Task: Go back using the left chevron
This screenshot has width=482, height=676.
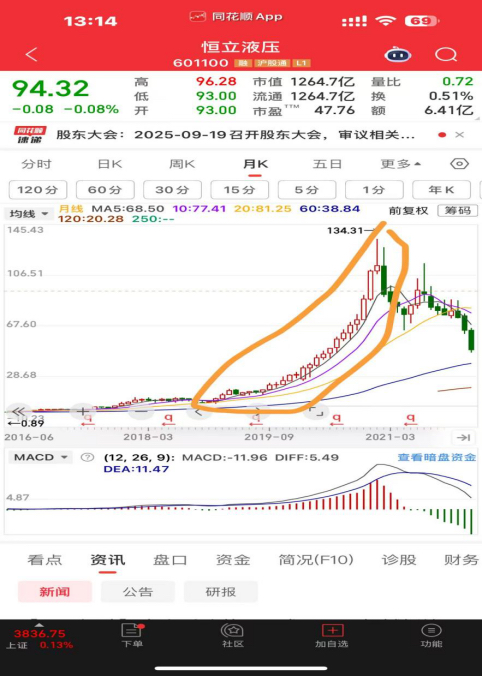Action: (x=31, y=55)
